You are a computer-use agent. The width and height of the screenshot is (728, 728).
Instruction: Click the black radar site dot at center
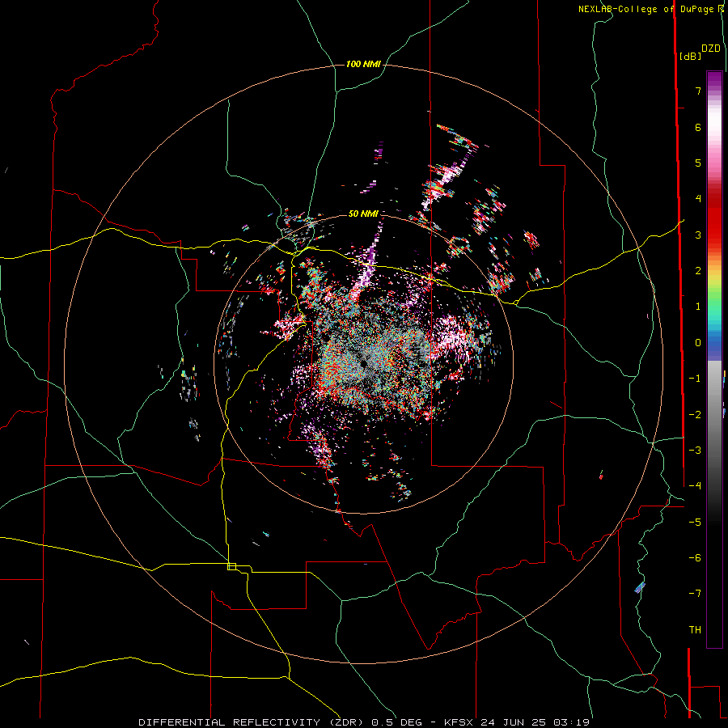[x=362, y=364]
